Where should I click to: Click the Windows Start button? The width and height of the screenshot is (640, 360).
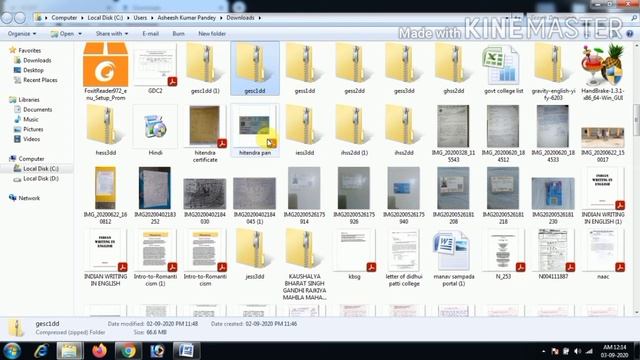point(12,351)
